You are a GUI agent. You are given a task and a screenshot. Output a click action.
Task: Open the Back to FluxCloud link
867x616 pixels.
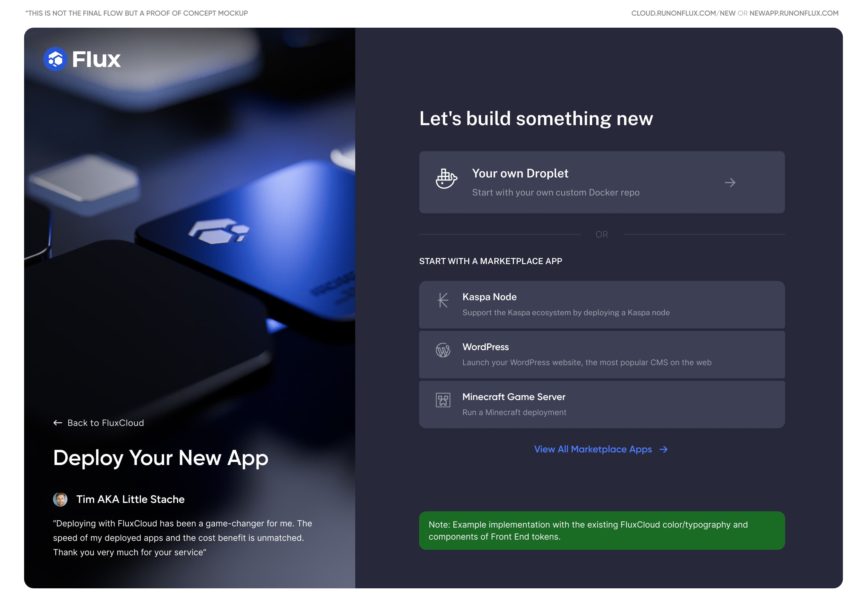[99, 423]
